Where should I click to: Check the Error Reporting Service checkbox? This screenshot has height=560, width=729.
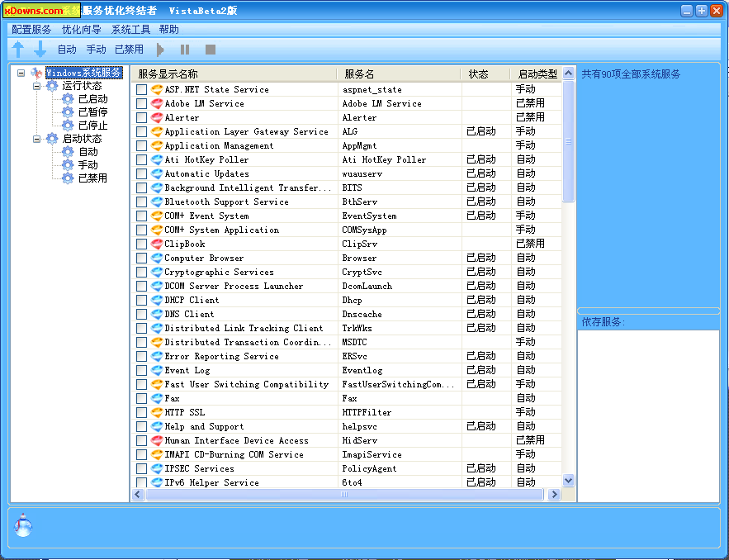click(141, 356)
